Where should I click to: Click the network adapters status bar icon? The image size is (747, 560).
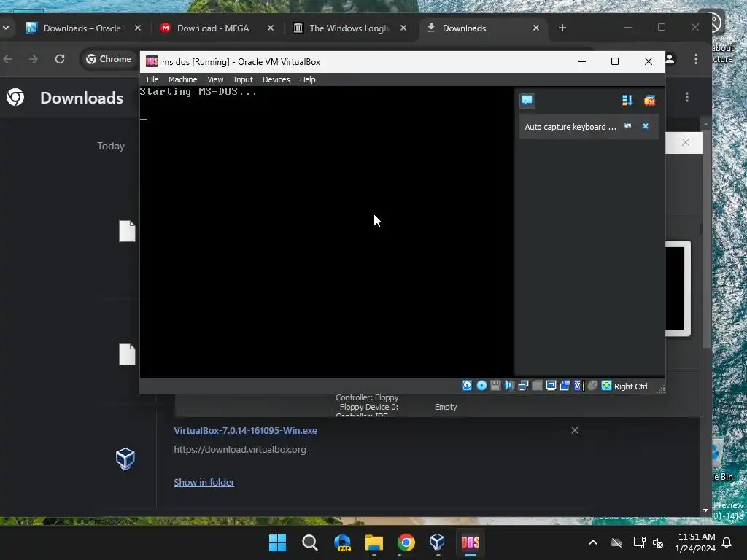[523, 386]
